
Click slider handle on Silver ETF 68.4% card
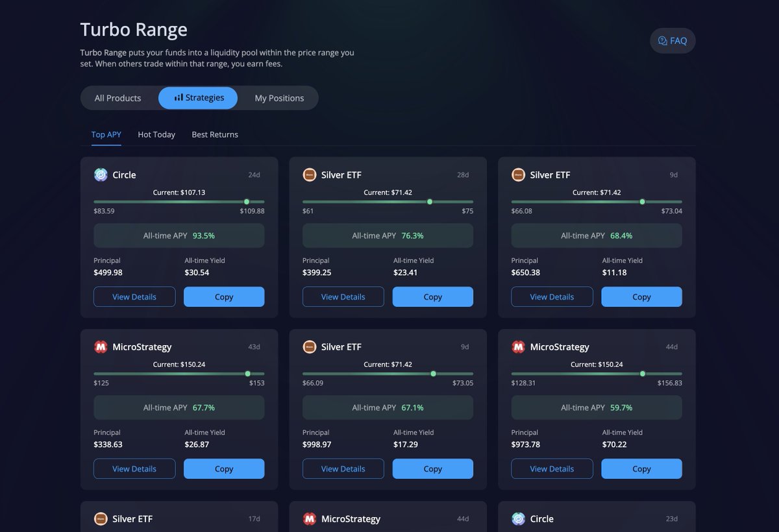(x=643, y=202)
